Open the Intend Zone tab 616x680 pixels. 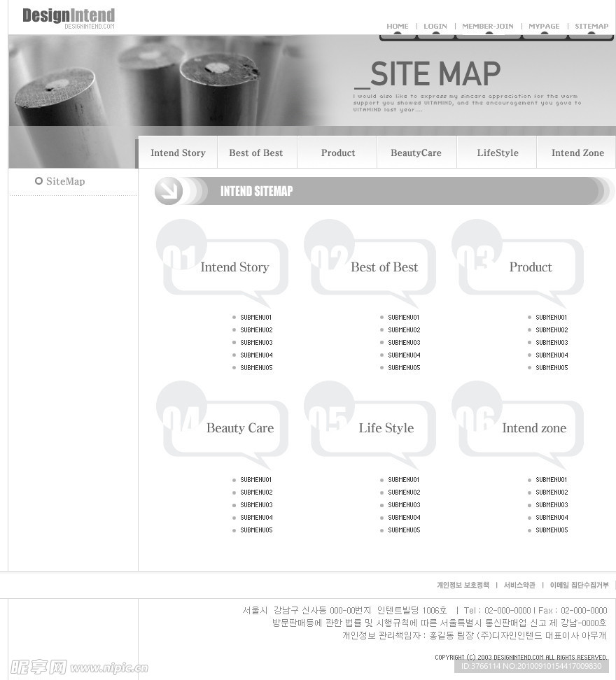577,153
